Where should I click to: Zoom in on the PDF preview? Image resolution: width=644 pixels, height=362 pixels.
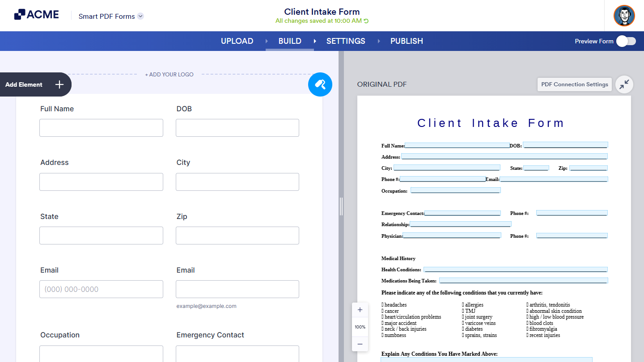[x=360, y=309]
